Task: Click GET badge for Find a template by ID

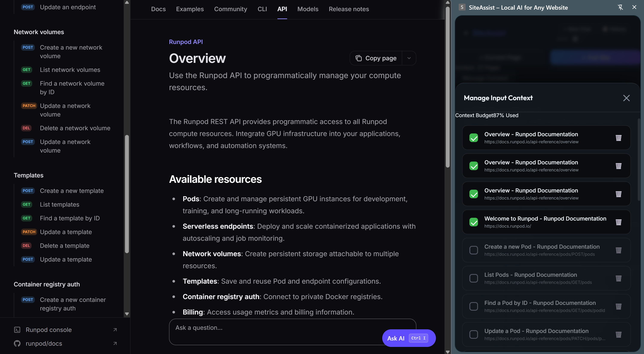Action: 26,218
